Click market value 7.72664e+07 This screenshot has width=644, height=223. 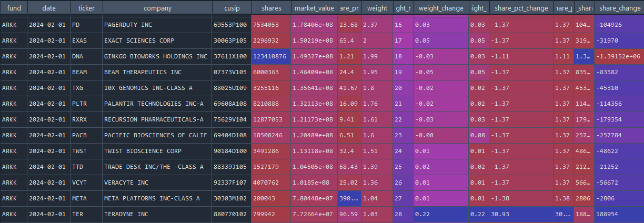pyautogui.click(x=314, y=214)
